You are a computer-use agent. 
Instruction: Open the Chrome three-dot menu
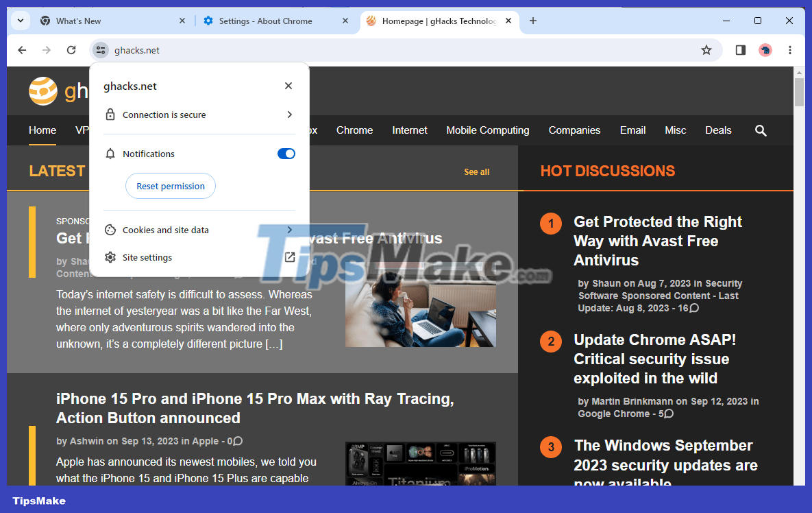click(x=790, y=49)
